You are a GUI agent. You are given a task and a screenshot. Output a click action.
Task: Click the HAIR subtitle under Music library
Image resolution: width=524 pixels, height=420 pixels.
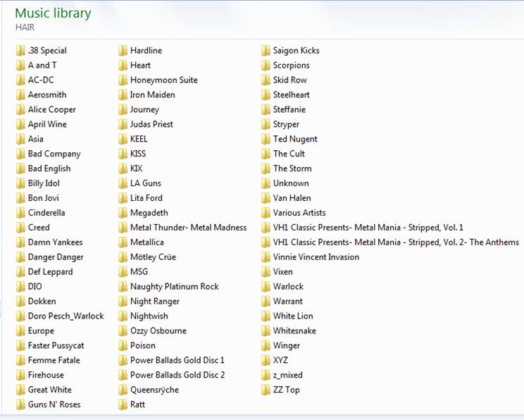(25, 27)
